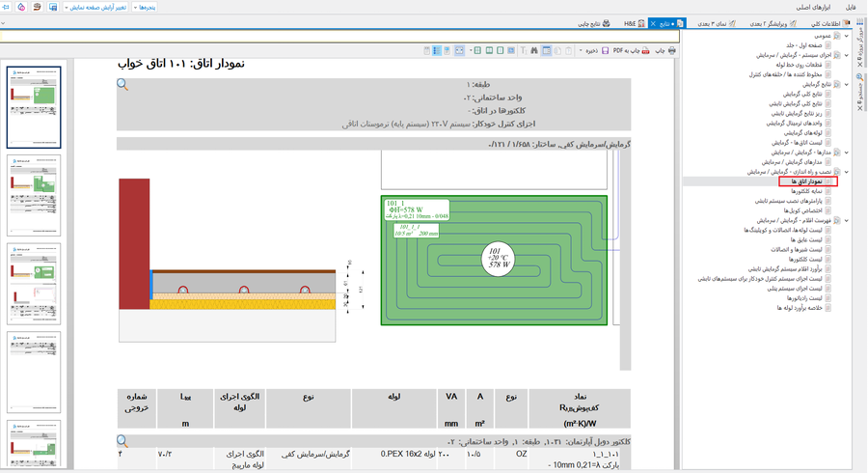
Task: Open the فایل menu
Action: click(x=851, y=7)
